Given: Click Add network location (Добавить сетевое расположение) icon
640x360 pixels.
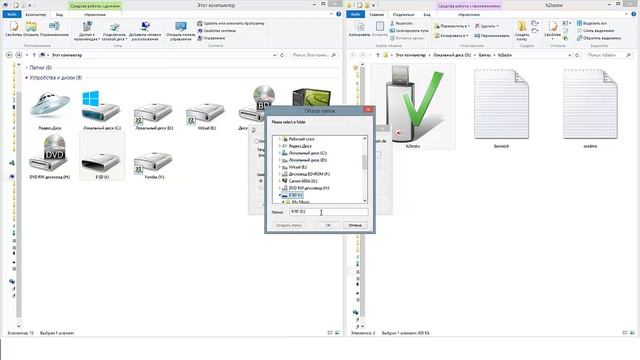Looking at the screenshot, I should (145, 31).
